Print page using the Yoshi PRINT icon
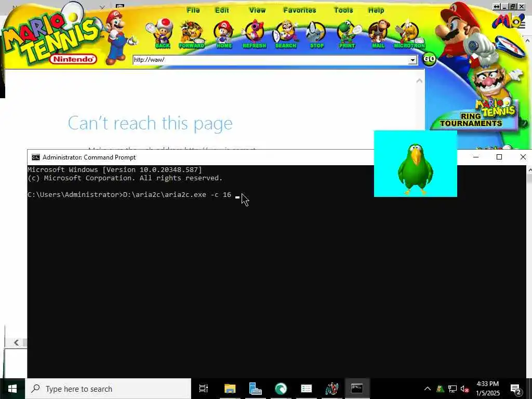 348,34
